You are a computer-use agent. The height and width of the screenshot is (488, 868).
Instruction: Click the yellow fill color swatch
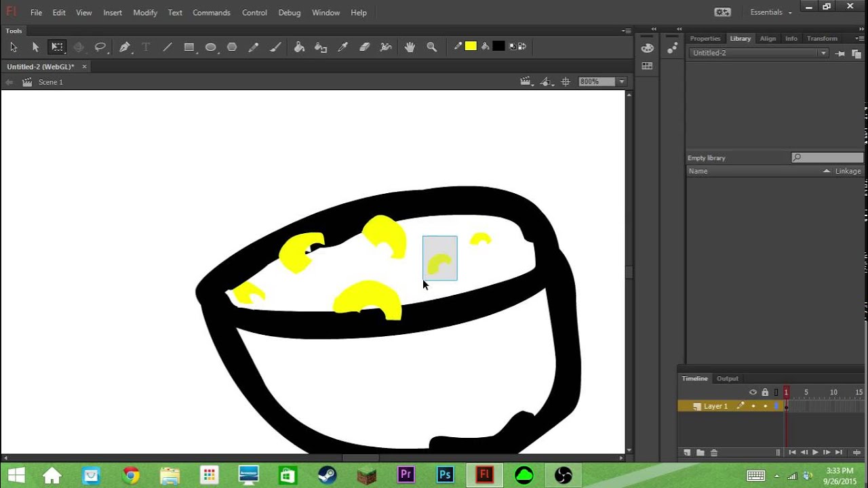point(471,46)
